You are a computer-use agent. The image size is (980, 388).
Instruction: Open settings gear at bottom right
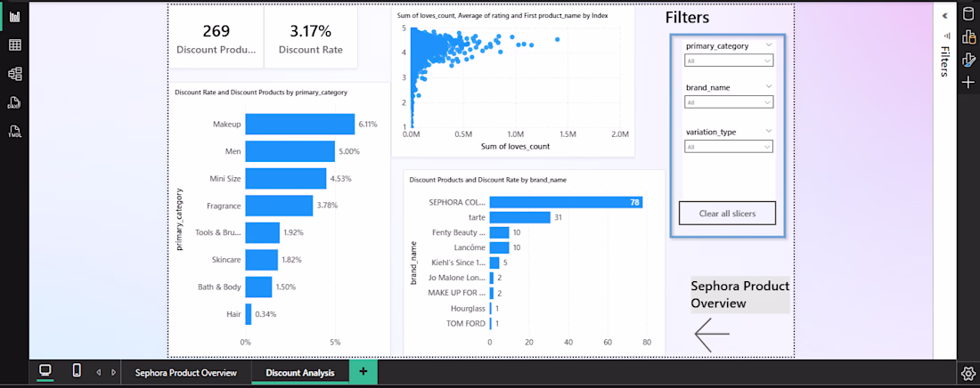tap(968, 374)
